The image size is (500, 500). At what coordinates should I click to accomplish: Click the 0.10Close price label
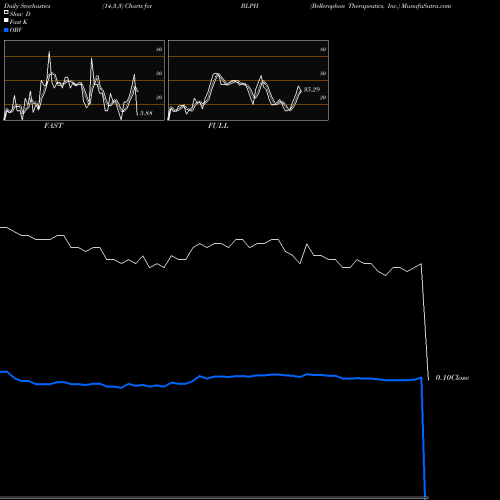coord(452,378)
